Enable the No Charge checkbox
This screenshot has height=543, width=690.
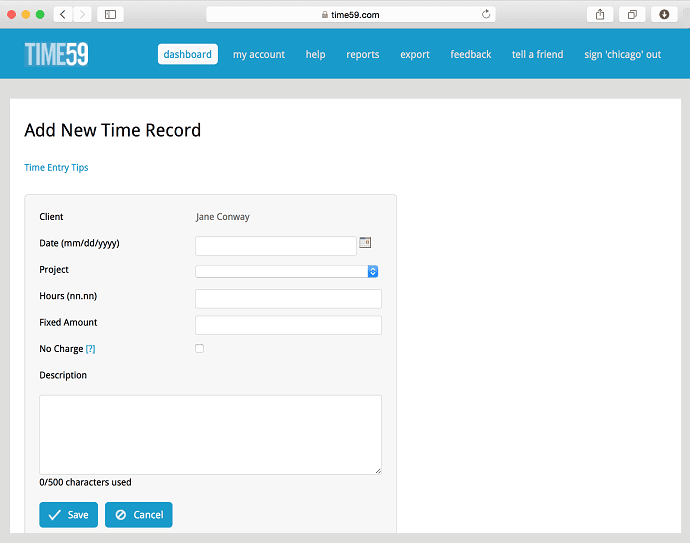point(200,348)
